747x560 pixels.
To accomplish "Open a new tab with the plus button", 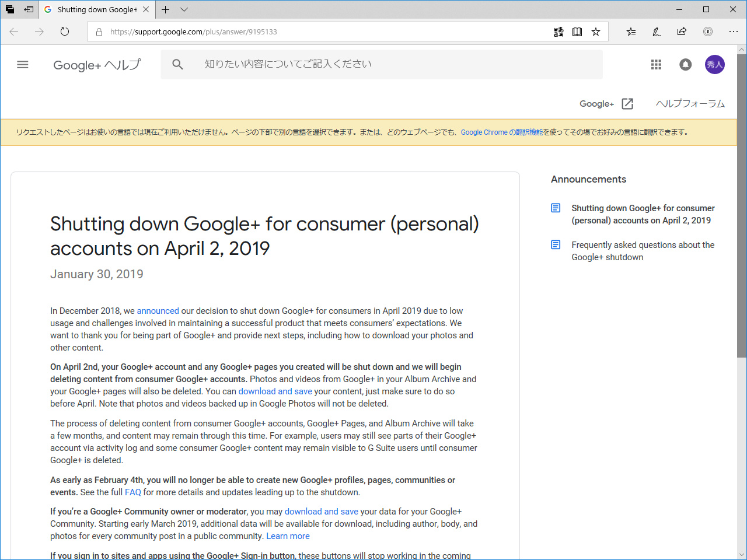I will point(165,9).
